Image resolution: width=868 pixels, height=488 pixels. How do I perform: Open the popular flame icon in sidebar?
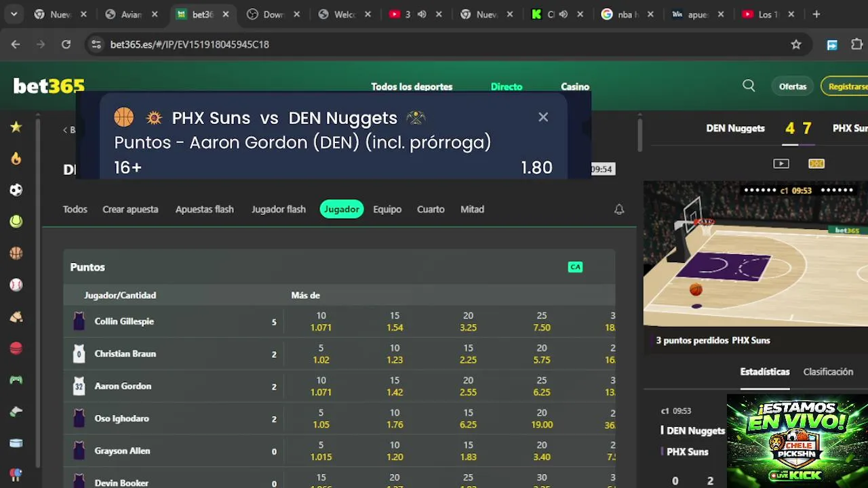coord(16,159)
